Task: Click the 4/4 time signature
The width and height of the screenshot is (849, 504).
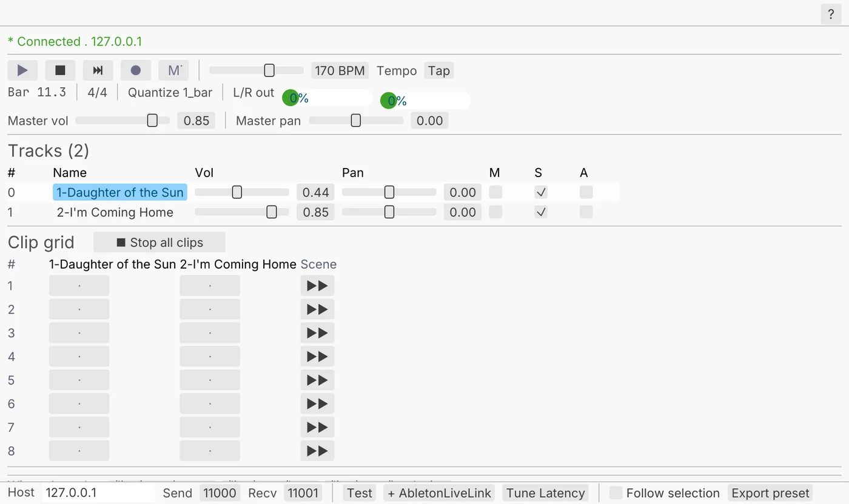Action: tap(97, 93)
